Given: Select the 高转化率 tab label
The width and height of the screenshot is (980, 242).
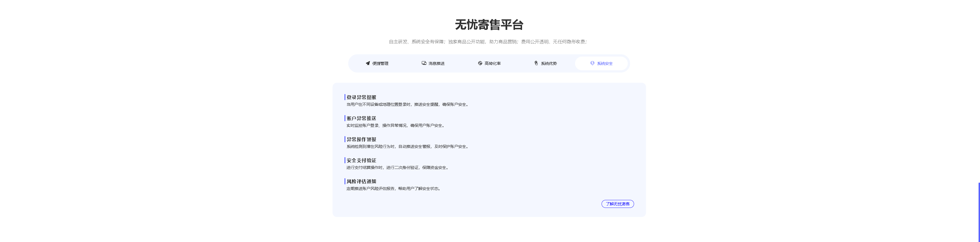Looking at the screenshot, I should 492,64.
